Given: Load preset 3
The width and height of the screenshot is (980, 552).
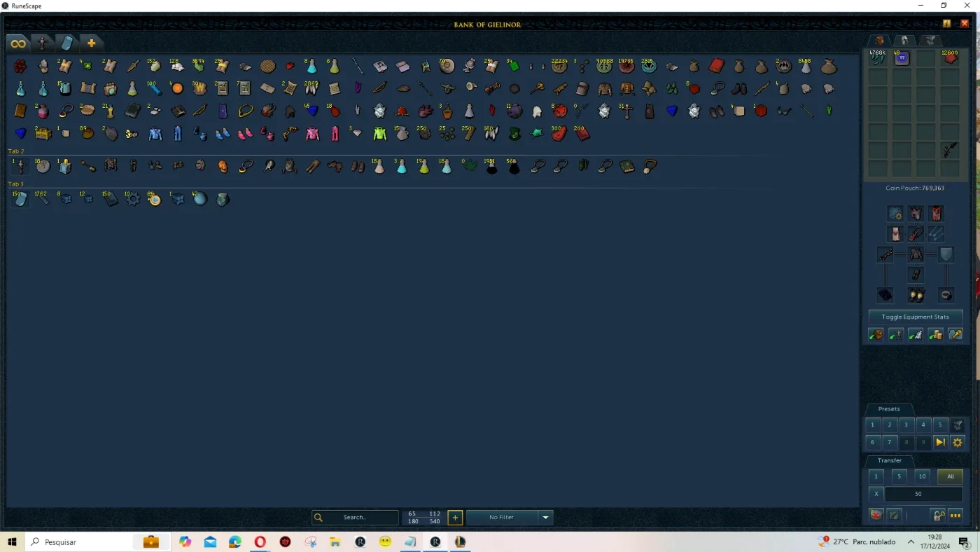Looking at the screenshot, I should [906, 425].
